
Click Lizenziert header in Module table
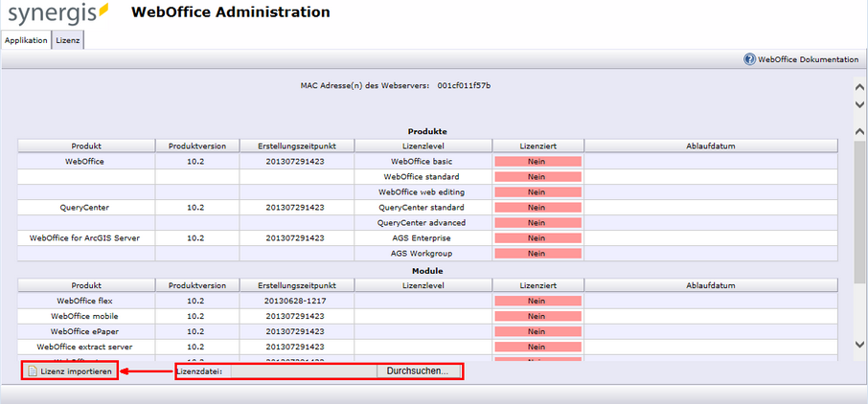[x=538, y=285]
